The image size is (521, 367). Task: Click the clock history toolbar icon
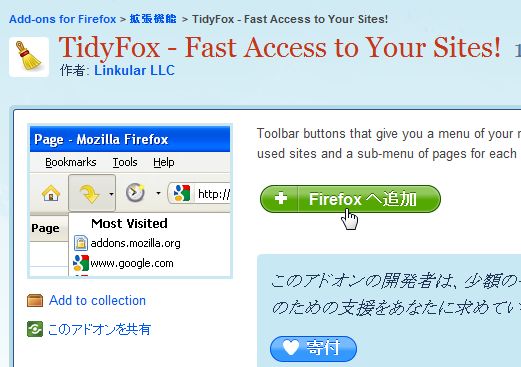coord(135,193)
